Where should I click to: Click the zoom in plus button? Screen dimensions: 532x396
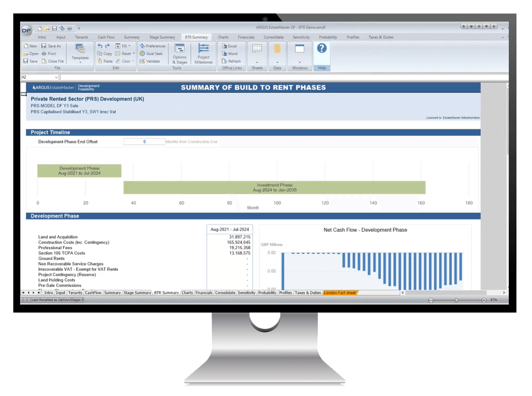484,300
